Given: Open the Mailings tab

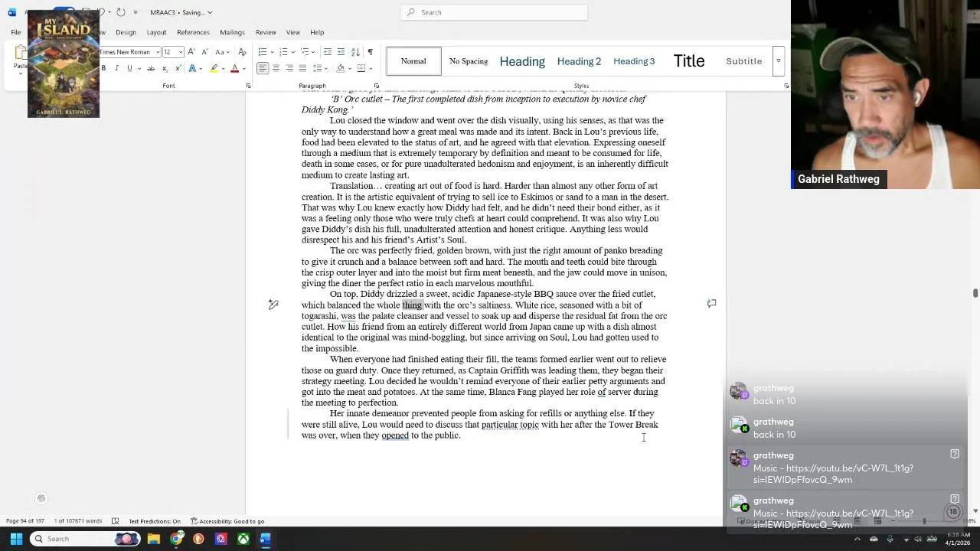Looking at the screenshot, I should 232,32.
